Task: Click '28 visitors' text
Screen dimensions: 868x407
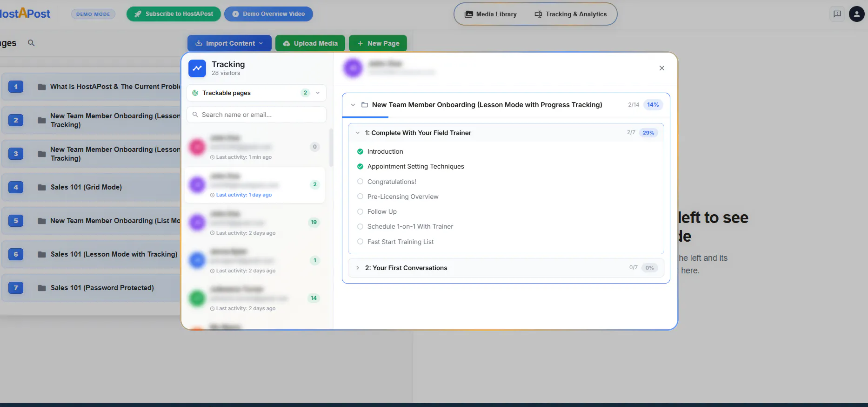Action: pyautogui.click(x=226, y=73)
